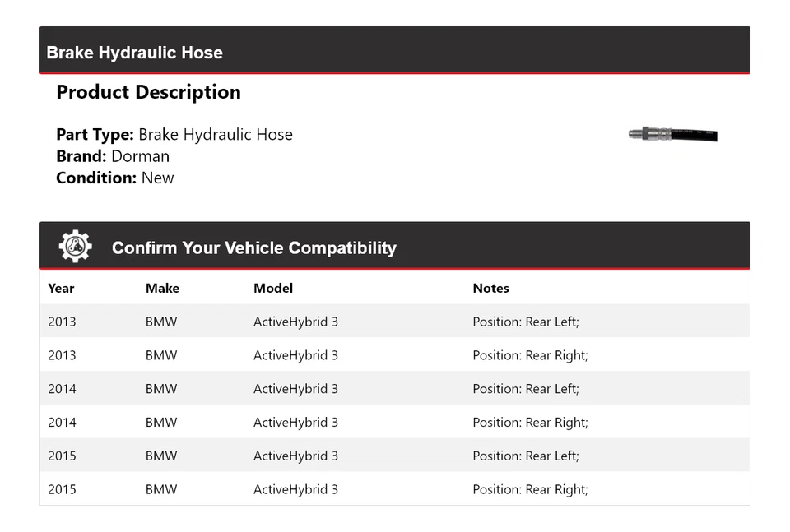The height and width of the screenshot is (532, 790).
Task: Click the year 2014 cell
Action: click(62, 388)
